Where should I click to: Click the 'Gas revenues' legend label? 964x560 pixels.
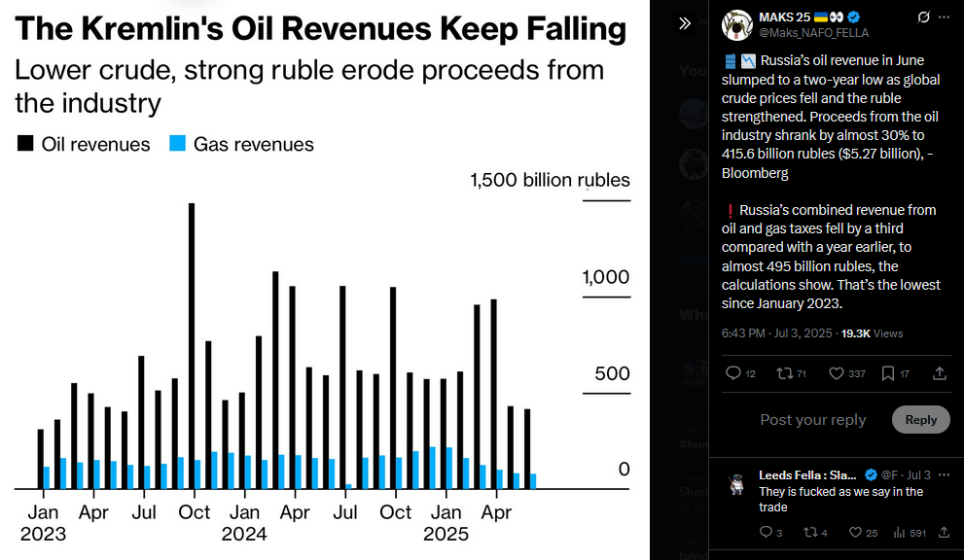(x=253, y=144)
